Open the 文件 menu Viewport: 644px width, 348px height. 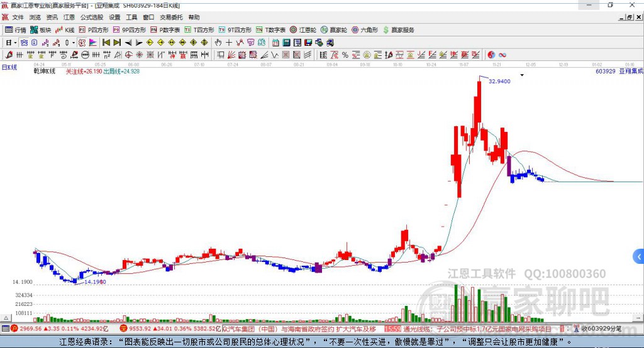[18, 17]
